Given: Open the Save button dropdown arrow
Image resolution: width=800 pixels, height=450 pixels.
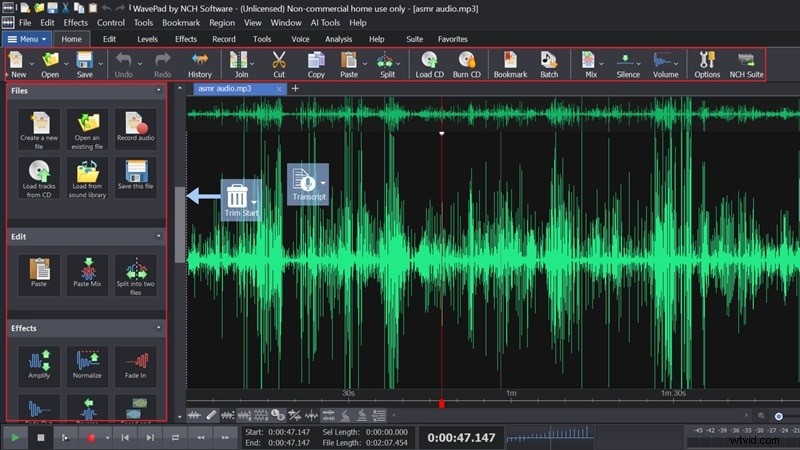Looking at the screenshot, I should coord(101,64).
